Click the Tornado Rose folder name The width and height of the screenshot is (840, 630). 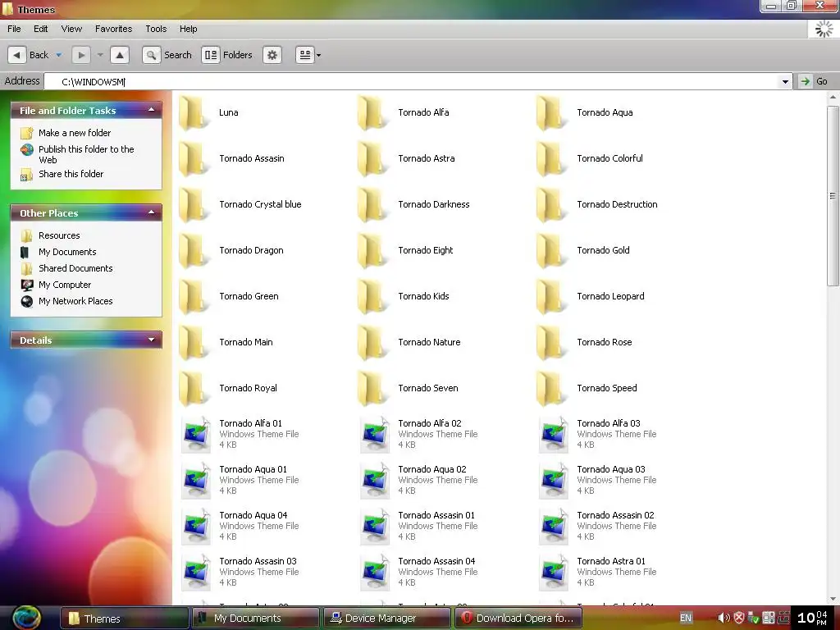pos(605,342)
